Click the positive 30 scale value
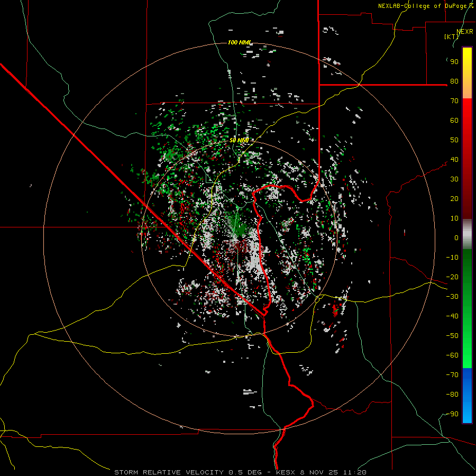 (454, 179)
